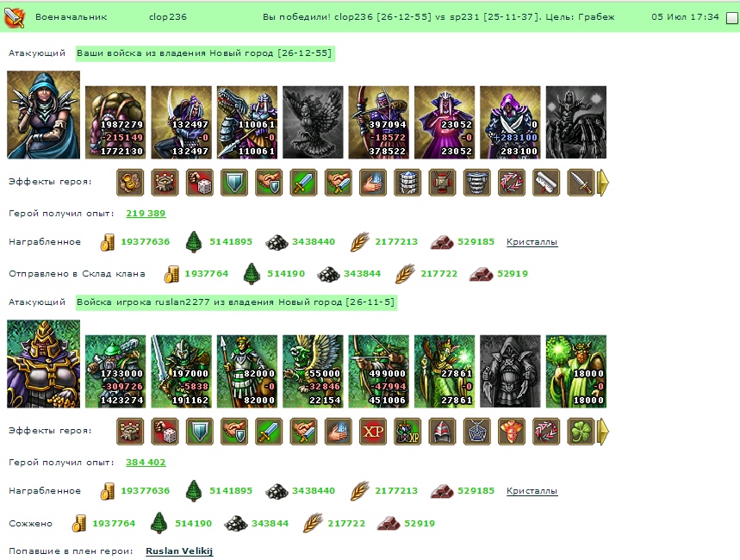Click the dice and fist effect icon in first row
740x560 pixels.
pos(200,183)
